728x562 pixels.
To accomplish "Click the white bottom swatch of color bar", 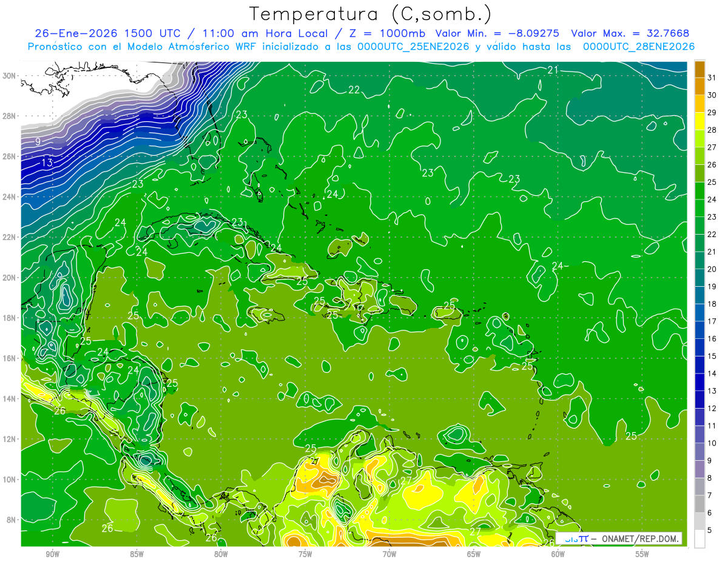I will pos(699,539).
